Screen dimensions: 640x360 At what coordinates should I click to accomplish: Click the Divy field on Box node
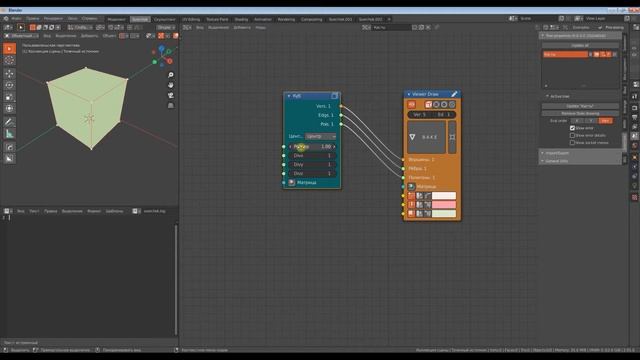[312, 164]
